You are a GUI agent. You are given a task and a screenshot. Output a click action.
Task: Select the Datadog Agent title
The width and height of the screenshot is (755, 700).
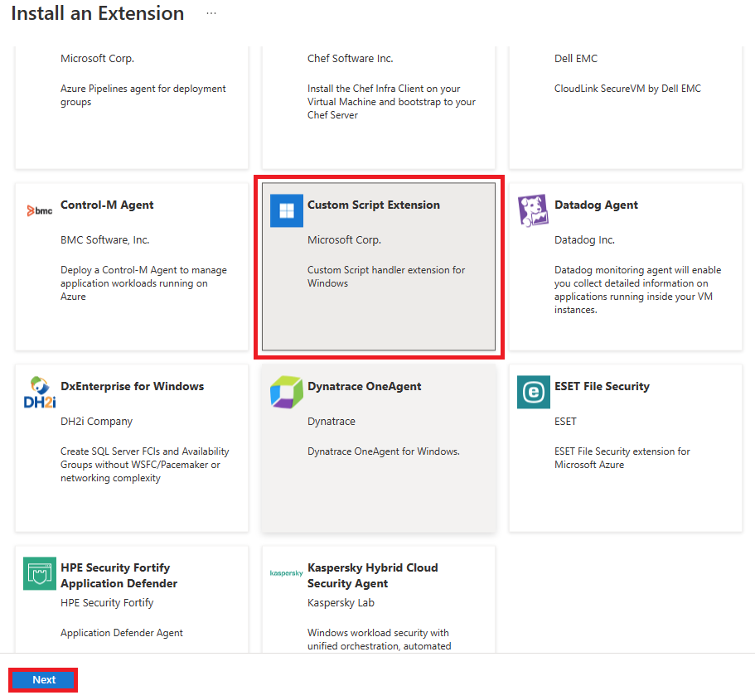coord(596,205)
